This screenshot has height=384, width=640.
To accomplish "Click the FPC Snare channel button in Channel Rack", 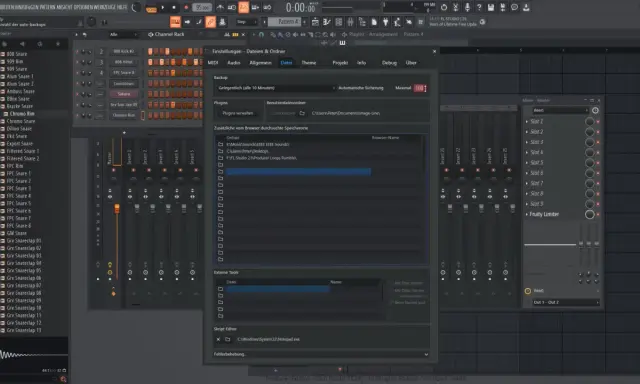I will click(124, 73).
